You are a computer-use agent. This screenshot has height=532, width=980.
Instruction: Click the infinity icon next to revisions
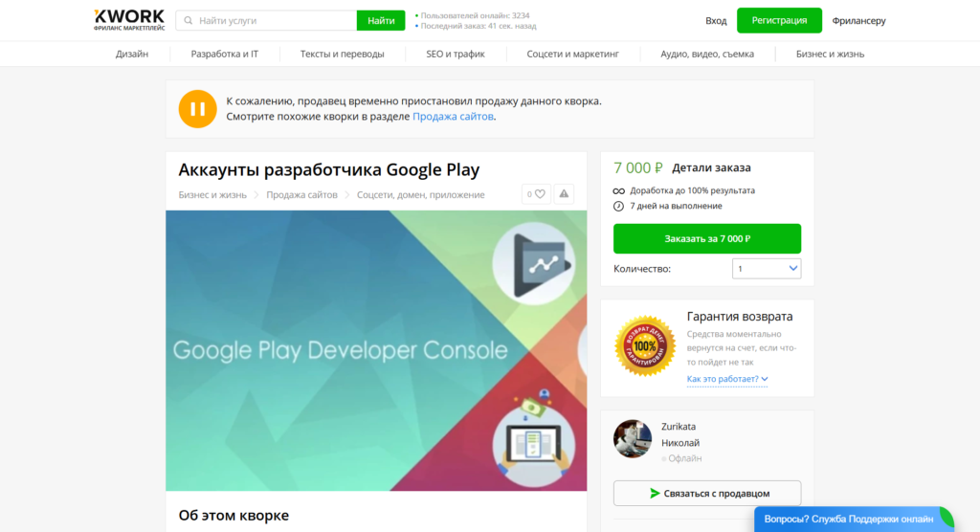(x=619, y=190)
